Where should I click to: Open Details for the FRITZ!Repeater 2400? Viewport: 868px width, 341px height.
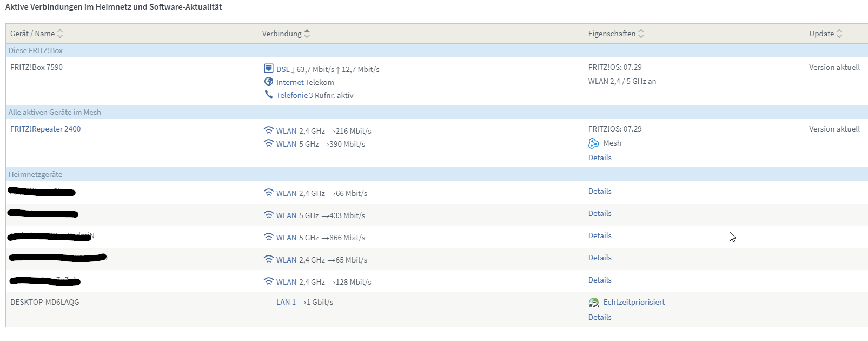(600, 158)
